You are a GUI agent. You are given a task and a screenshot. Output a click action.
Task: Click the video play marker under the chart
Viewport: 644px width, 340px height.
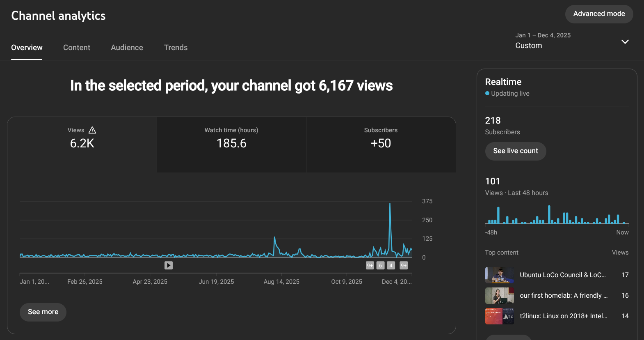point(169,265)
